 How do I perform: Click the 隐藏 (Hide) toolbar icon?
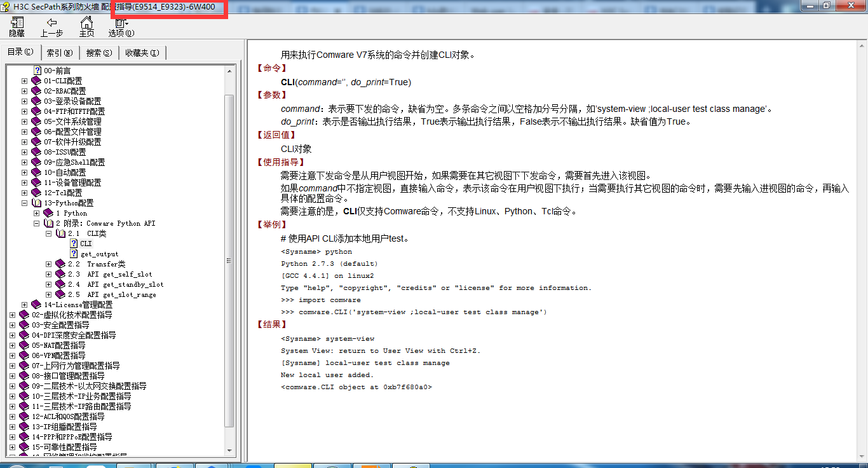pyautogui.click(x=17, y=23)
